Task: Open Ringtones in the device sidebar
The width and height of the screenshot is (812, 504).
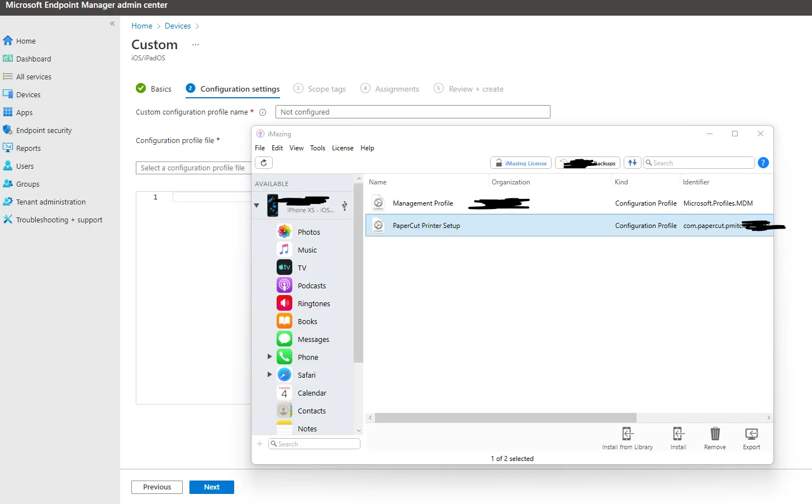Action: (x=303, y=303)
